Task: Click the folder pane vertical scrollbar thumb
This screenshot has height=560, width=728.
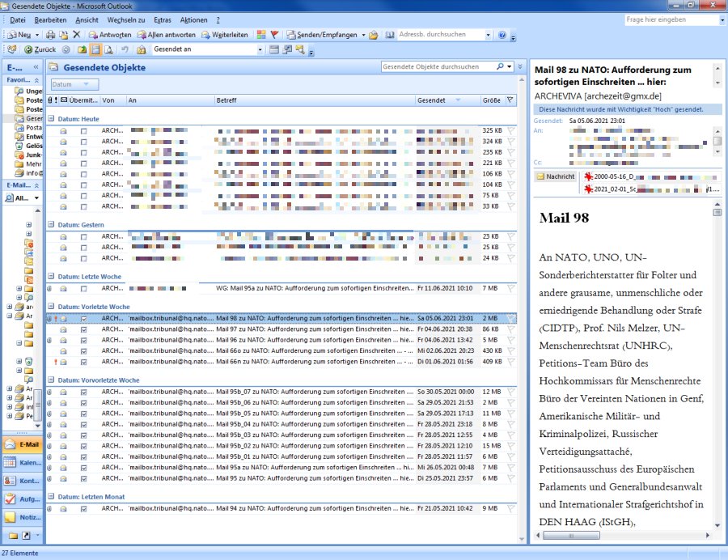Action: 38,405
